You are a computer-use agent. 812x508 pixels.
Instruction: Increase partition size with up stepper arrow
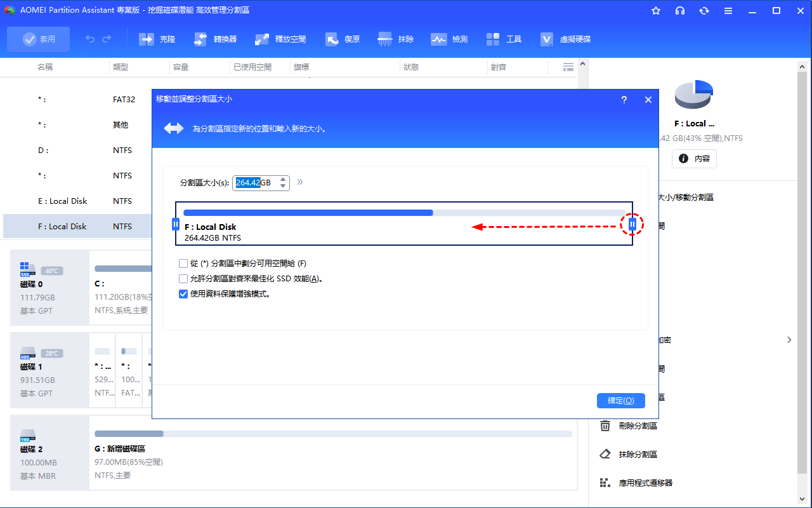point(283,180)
